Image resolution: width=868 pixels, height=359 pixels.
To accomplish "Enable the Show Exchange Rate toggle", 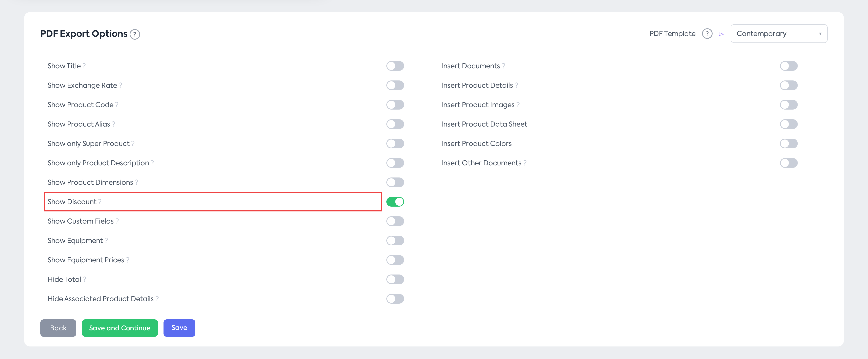I will pyautogui.click(x=395, y=85).
